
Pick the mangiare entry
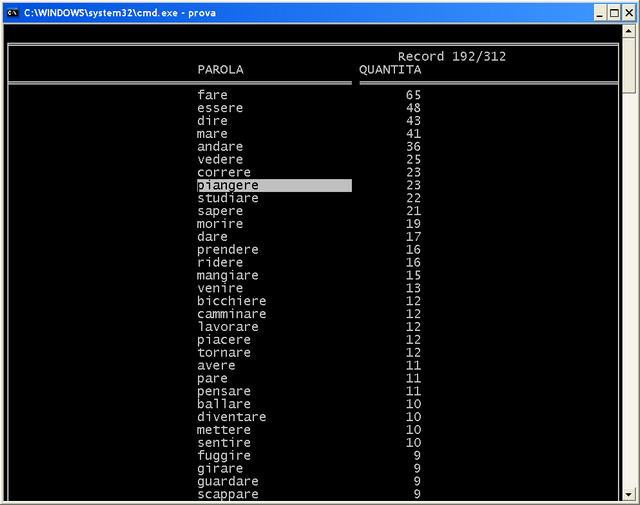[228, 276]
